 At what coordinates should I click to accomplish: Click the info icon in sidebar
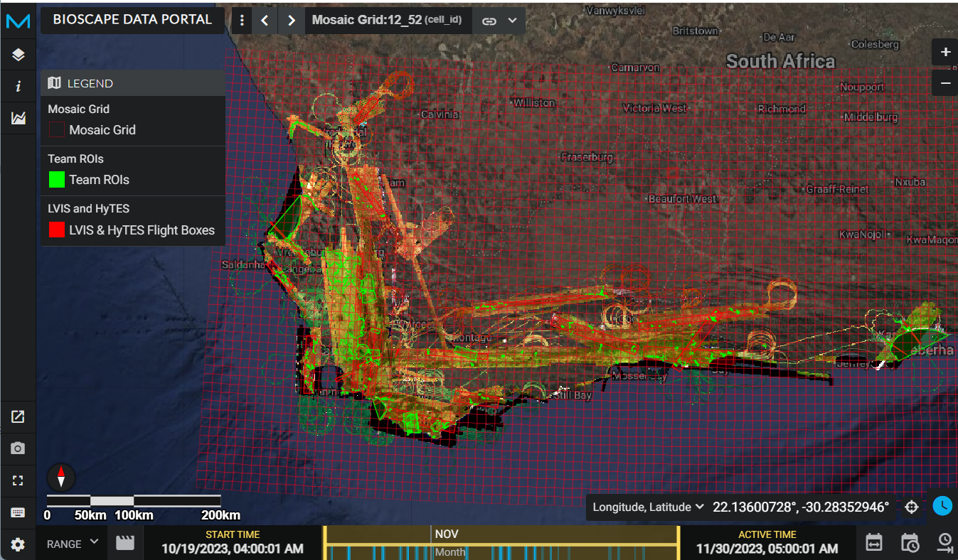coord(18,87)
